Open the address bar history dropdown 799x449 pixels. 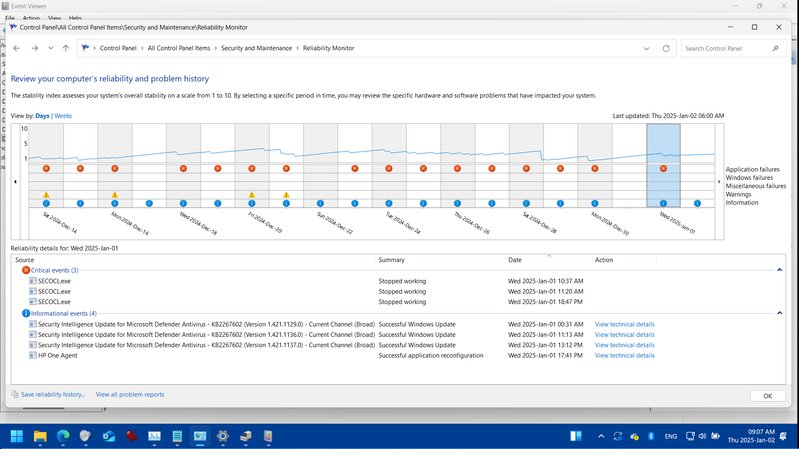(x=647, y=48)
